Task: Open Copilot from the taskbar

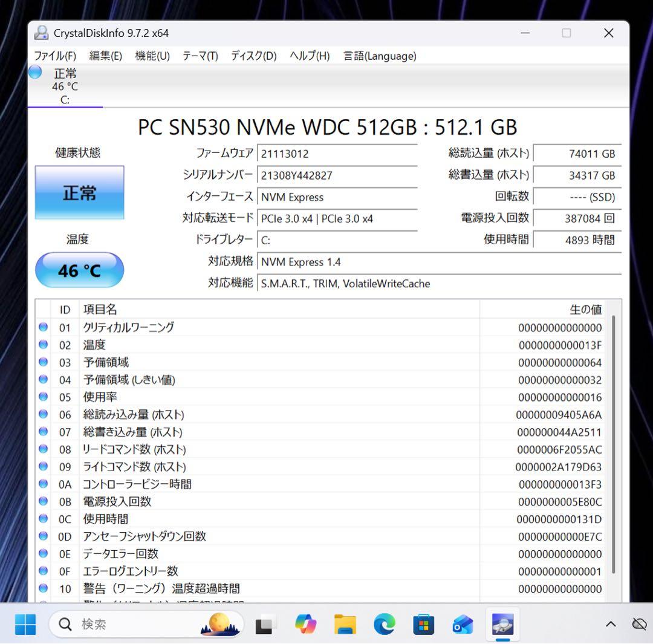Action: (305, 623)
